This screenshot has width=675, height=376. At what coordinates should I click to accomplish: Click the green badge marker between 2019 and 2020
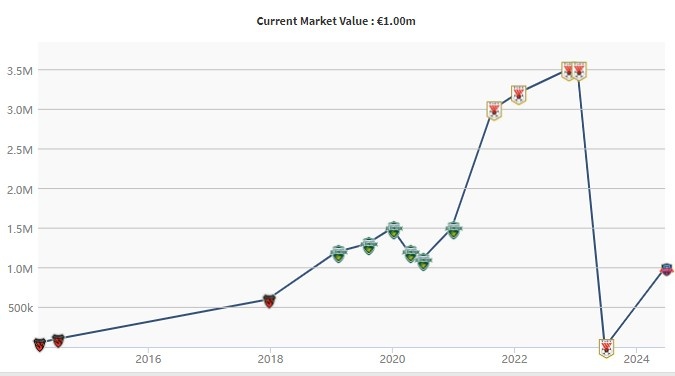click(369, 246)
